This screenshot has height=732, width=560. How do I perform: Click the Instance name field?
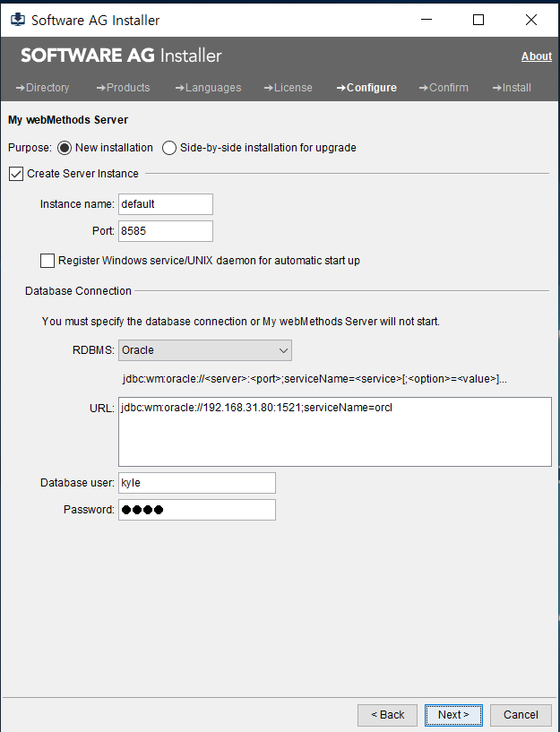[166, 204]
